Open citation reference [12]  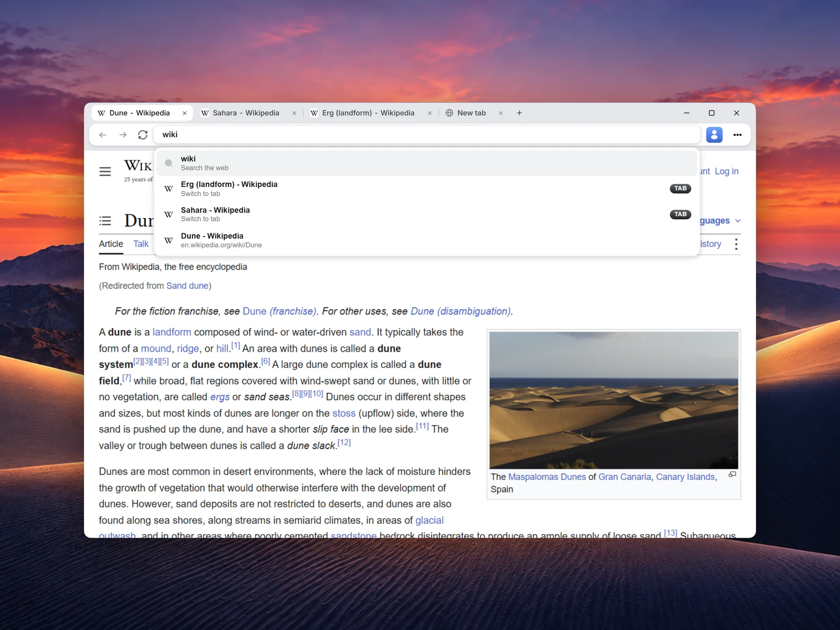344,442
